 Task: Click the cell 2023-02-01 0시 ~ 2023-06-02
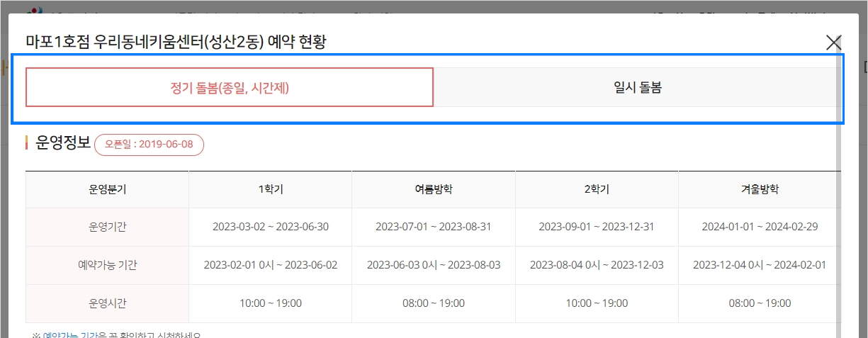pos(271,265)
